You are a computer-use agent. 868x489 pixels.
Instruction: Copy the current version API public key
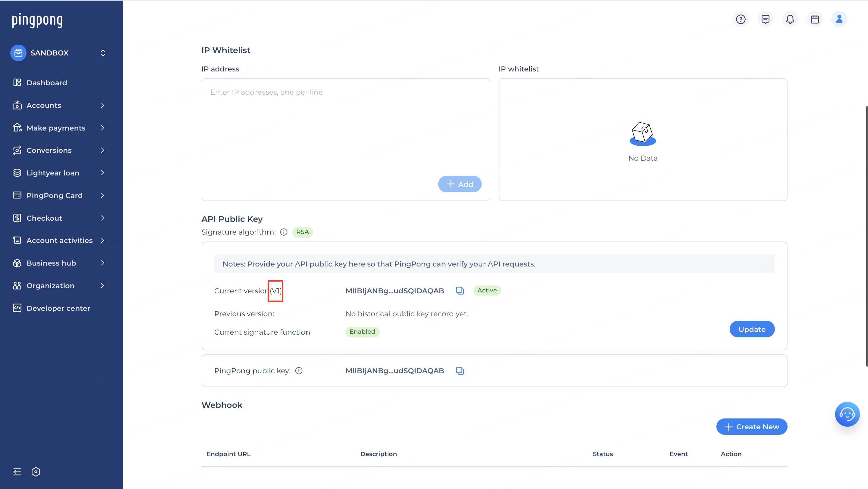[x=460, y=291]
